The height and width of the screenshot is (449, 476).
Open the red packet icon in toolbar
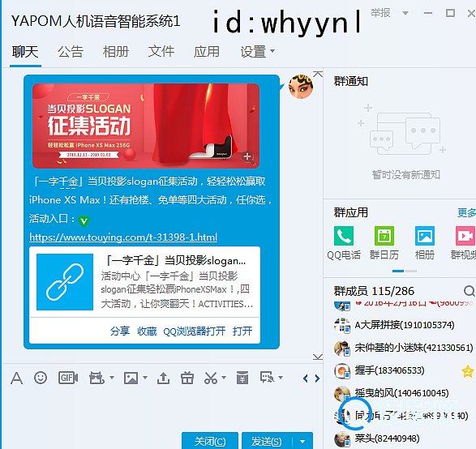pos(242,378)
